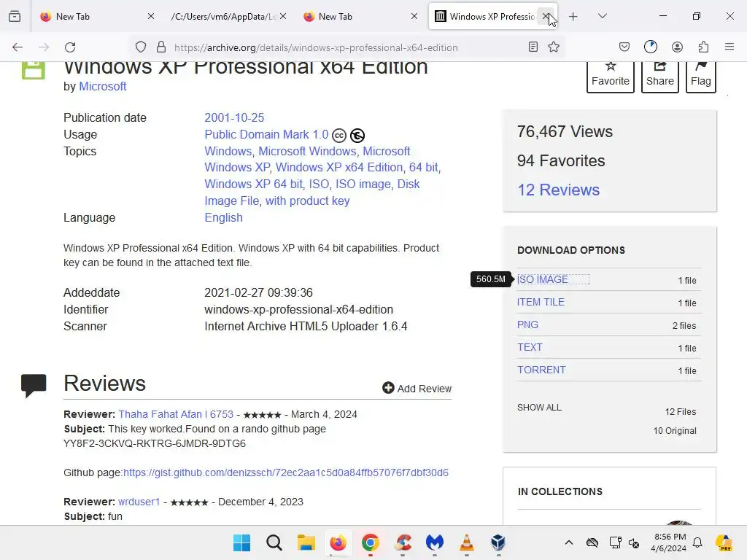
Task: Click the green floppy software icon
Action: [34, 70]
